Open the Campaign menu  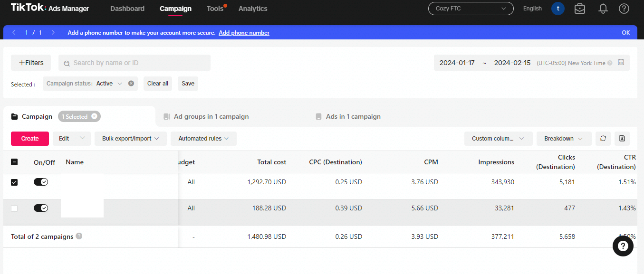click(175, 9)
